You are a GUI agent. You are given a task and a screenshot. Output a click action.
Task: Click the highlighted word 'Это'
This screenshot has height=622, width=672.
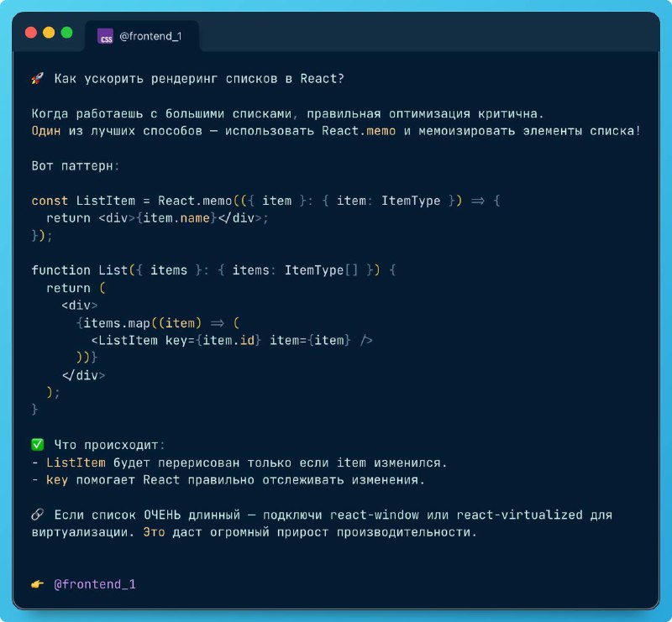pyautogui.click(x=154, y=532)
